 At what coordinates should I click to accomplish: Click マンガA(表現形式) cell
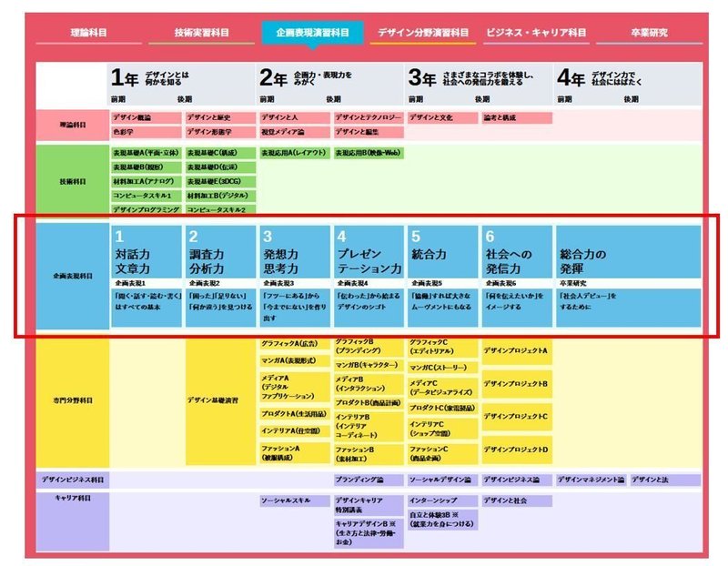point(295,360)
